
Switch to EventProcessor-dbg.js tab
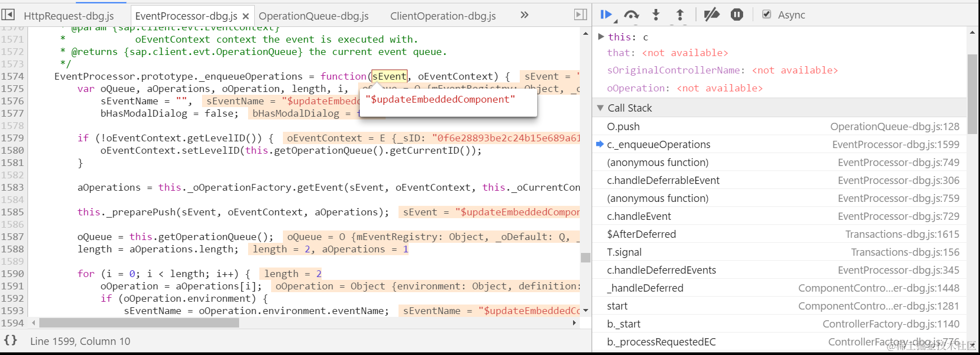[186, 16]
